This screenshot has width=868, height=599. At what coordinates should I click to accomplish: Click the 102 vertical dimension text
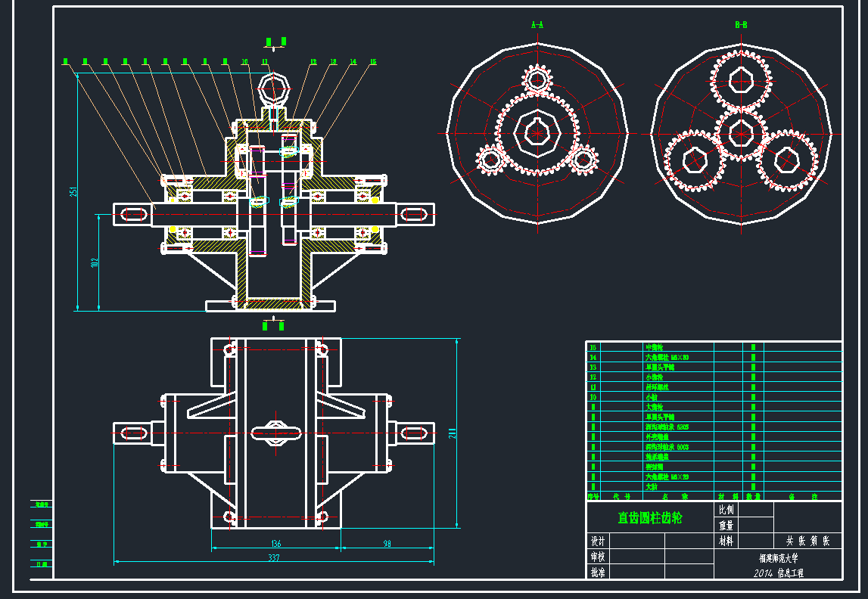(x=95, y=262)
